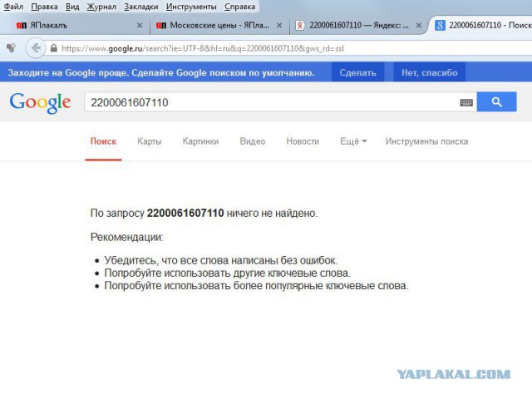The image size is (532, 399).
Task: Expand the Ещё dropdown
Action: coord(353,141)
